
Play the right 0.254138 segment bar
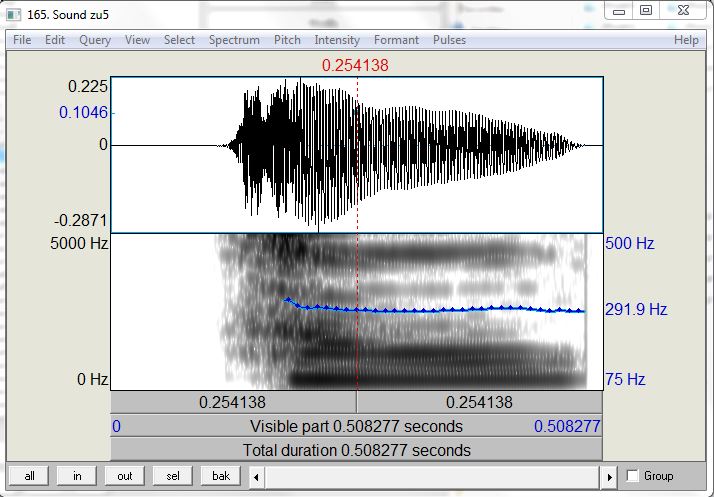click(479, 403)
